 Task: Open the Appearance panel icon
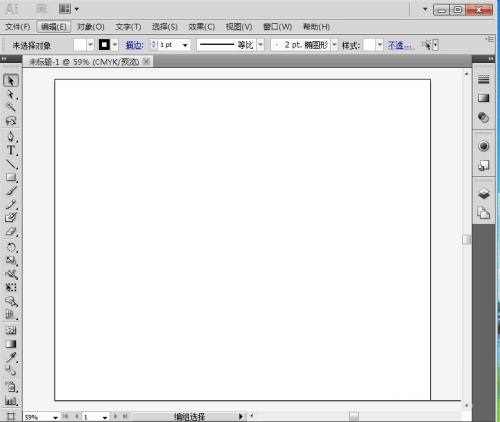(483, 146)
